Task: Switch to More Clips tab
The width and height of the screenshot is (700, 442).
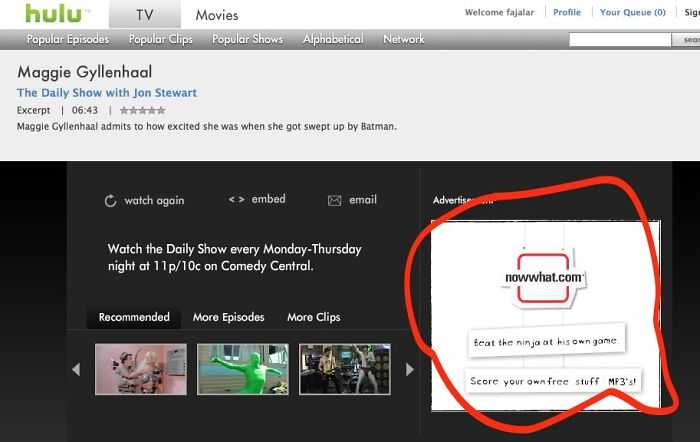Action: (313, 317)
